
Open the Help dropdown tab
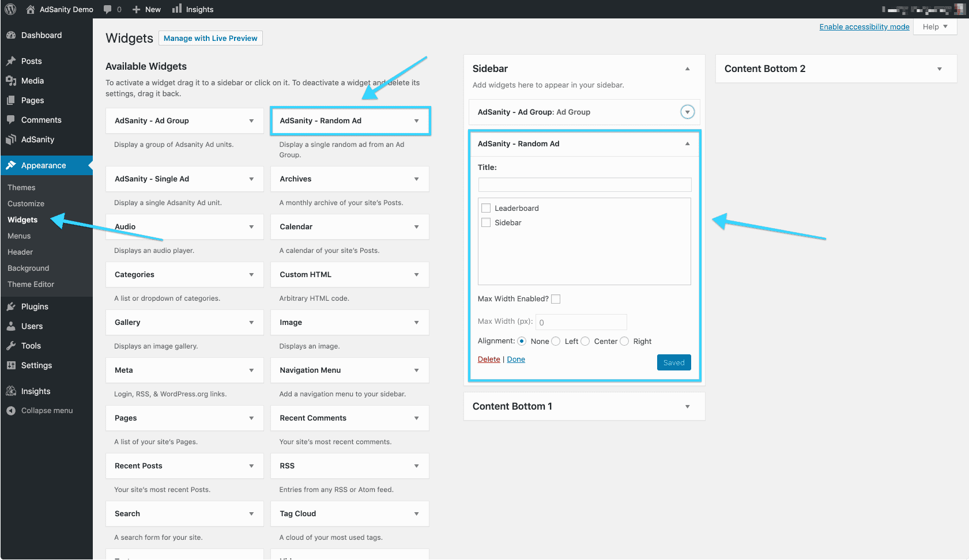935,27
